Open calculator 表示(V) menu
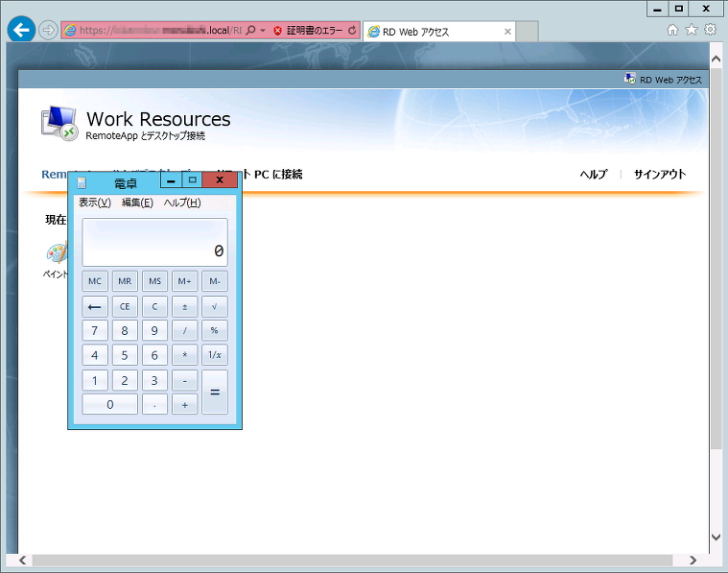Viewport: 728px width, 573px height. 95,203
